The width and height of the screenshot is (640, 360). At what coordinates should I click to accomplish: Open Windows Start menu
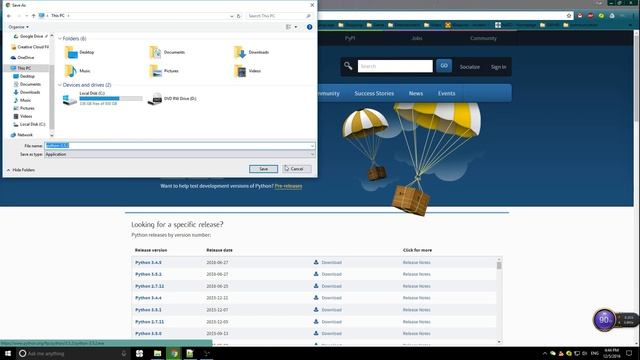(x=8, y=353)
